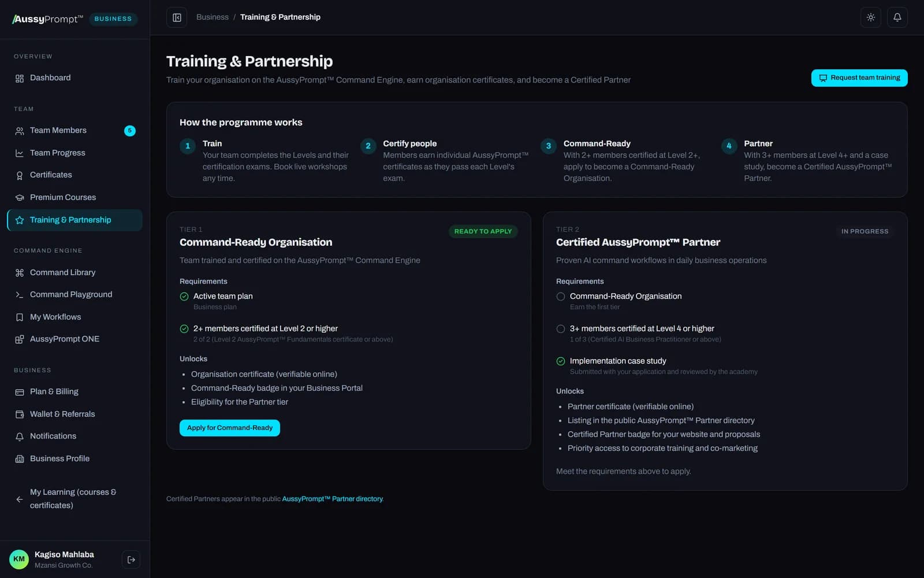924x578 pixels.
Task: Click the AussyPrompt ONE icon
Action: tap(20, 339)
